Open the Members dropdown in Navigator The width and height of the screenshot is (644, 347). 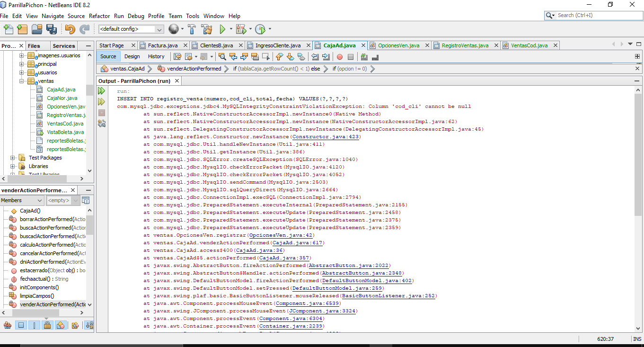pyautogui.click(x=22, y=200)
